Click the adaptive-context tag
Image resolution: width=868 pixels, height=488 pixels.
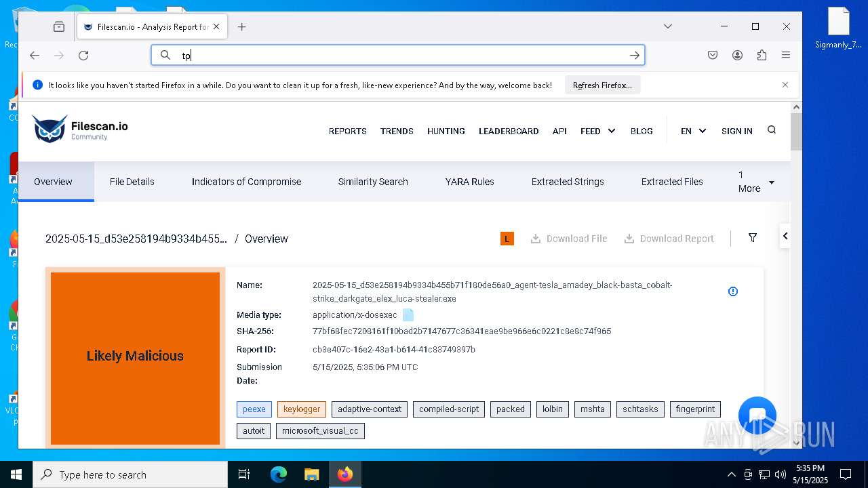(x=370, y=409)
